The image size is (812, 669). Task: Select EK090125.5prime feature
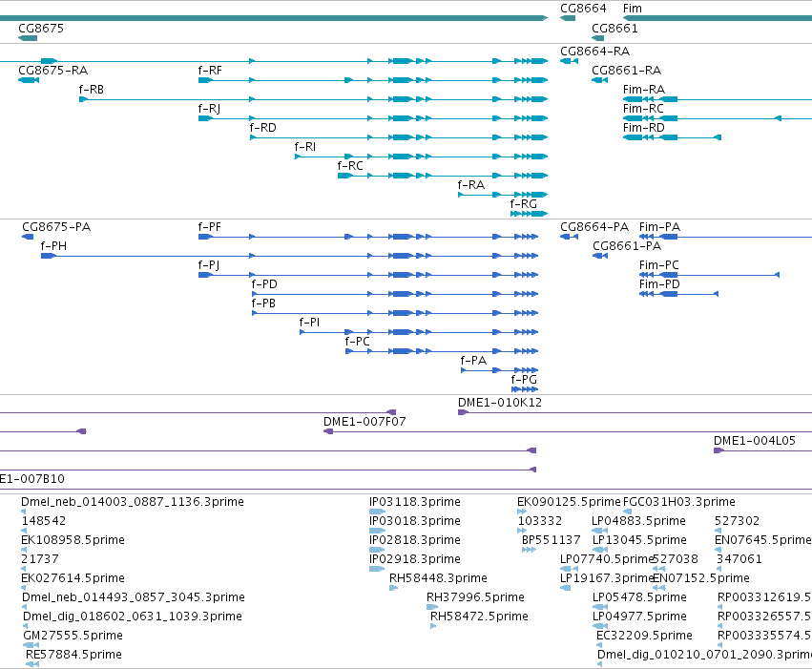pos(569,502)
